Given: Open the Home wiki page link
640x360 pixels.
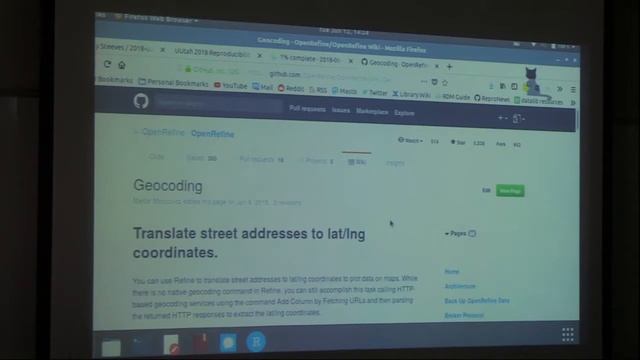Looking at the screenshot, I should click(452, 271).
